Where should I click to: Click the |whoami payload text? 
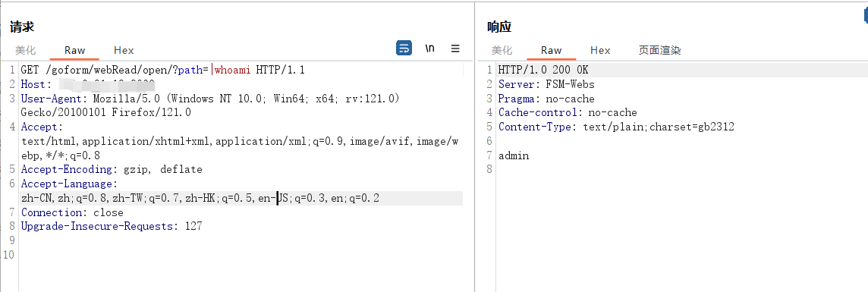tap(231, 71)
